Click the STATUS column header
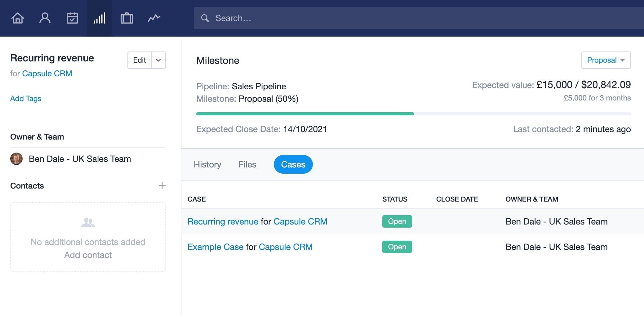The height and width of the screenshot is (316, 644). pos(395,199)
